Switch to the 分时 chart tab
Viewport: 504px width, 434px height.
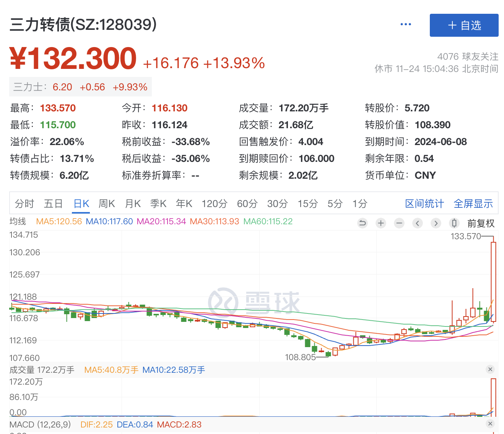click(24, 204)
